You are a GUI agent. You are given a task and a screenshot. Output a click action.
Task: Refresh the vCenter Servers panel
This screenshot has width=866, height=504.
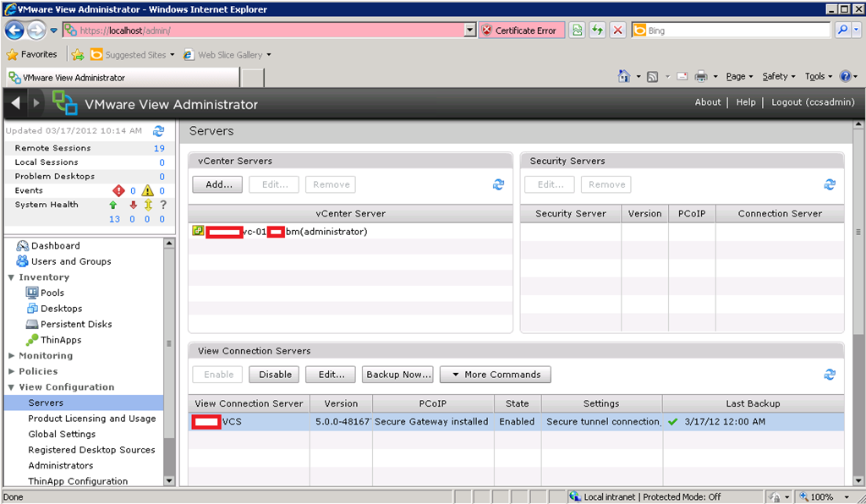(498, 184)
